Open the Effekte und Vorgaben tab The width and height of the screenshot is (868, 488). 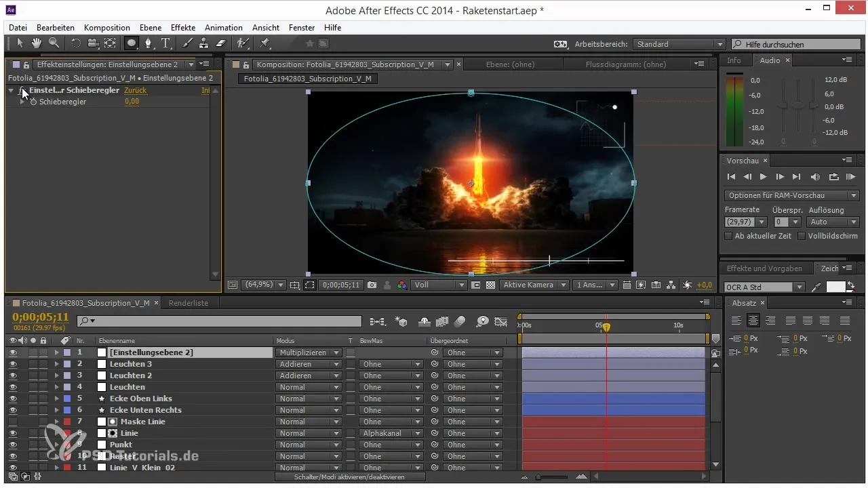point(764,268)
